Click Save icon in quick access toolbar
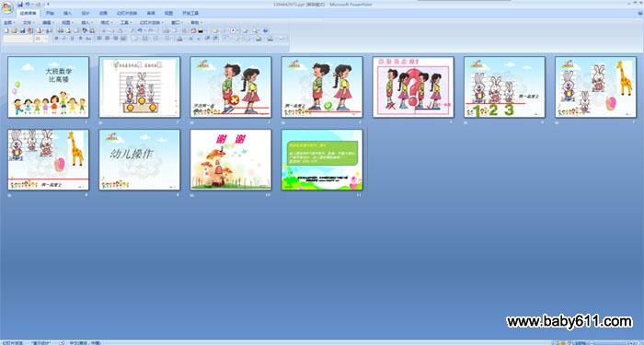Viewport: 644px width, 345px height. (x=20, y=4)
